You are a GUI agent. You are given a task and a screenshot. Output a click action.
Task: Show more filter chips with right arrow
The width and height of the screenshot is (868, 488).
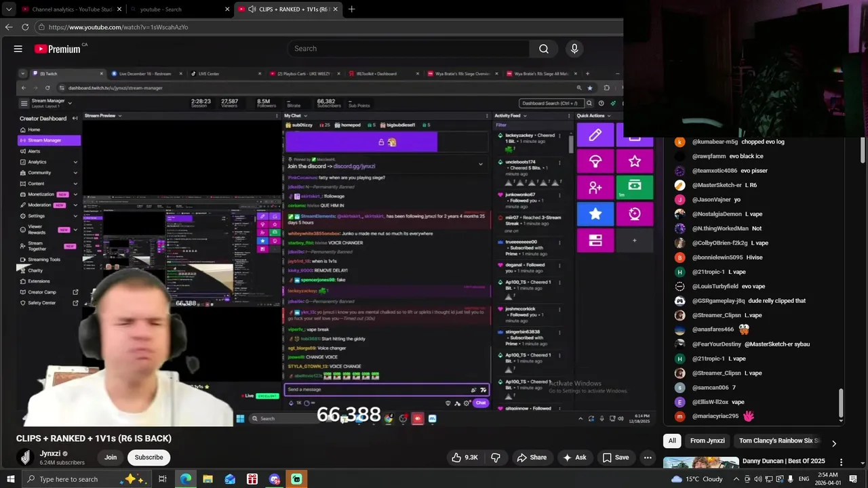(833, 443)
